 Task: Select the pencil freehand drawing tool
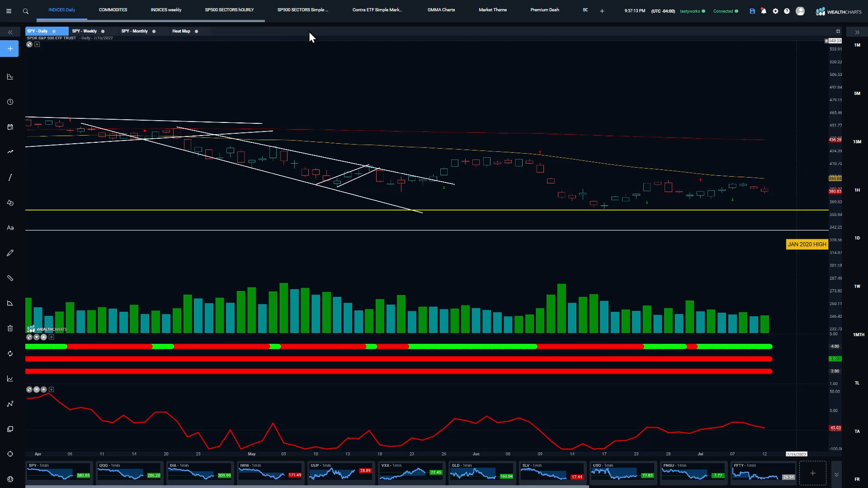[x=10, y=253]
